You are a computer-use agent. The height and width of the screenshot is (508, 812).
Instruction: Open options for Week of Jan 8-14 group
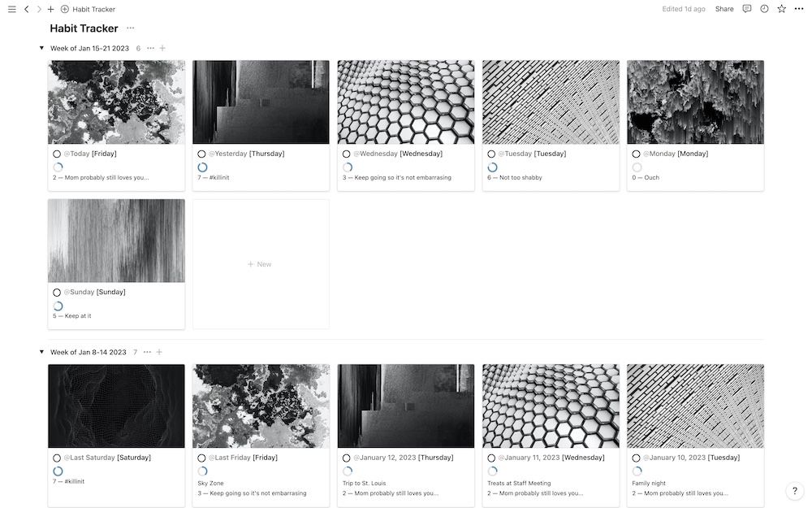tap(148, 352)
